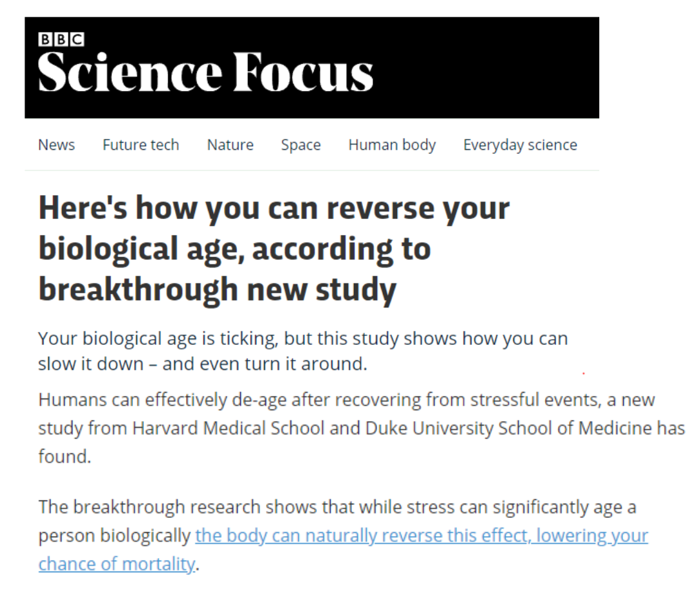Open the Space category
Screen dimensions: 700x589
[x=301, y=145]
